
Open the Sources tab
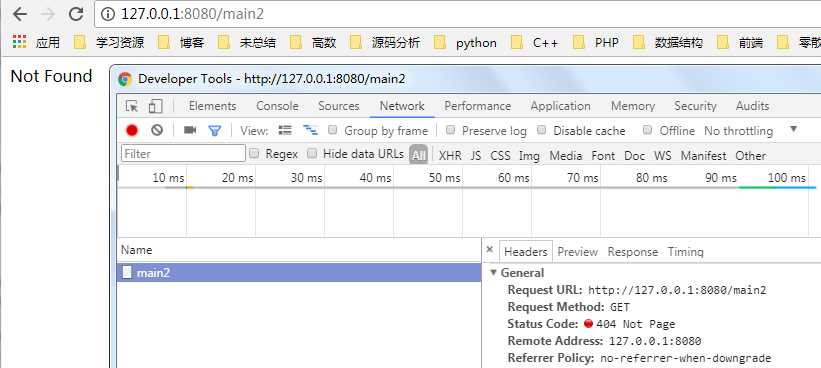(x=339, y=106)
